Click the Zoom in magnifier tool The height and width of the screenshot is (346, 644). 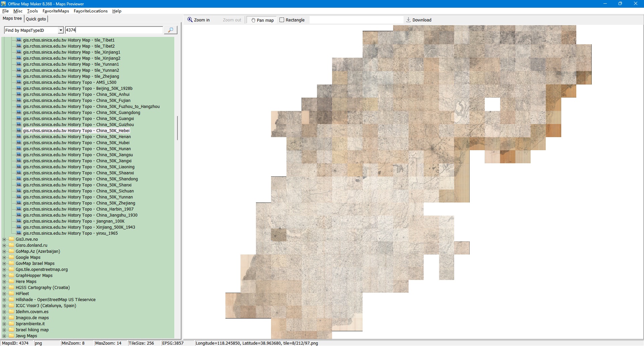(x=199, y=20)
